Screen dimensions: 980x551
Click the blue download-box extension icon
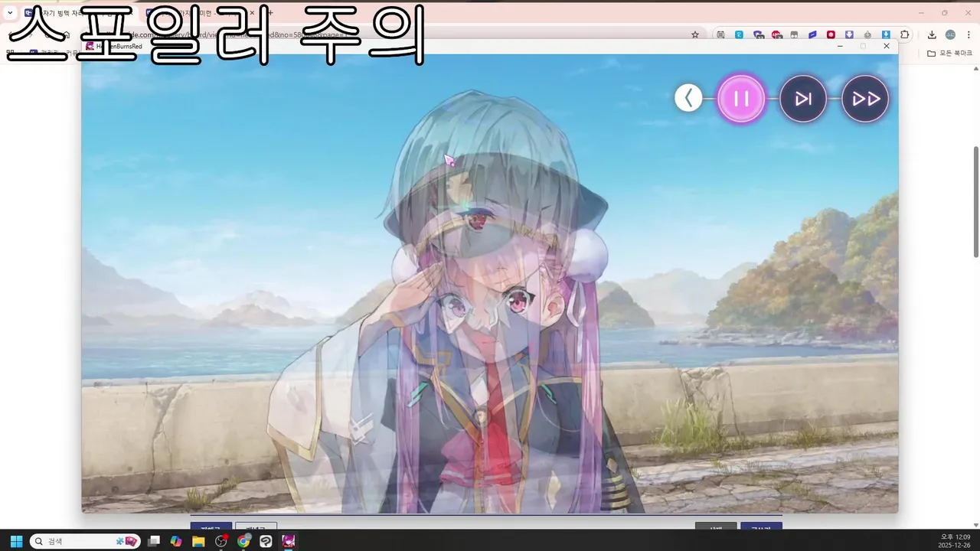pyautogui.click(x=886, y=34)
